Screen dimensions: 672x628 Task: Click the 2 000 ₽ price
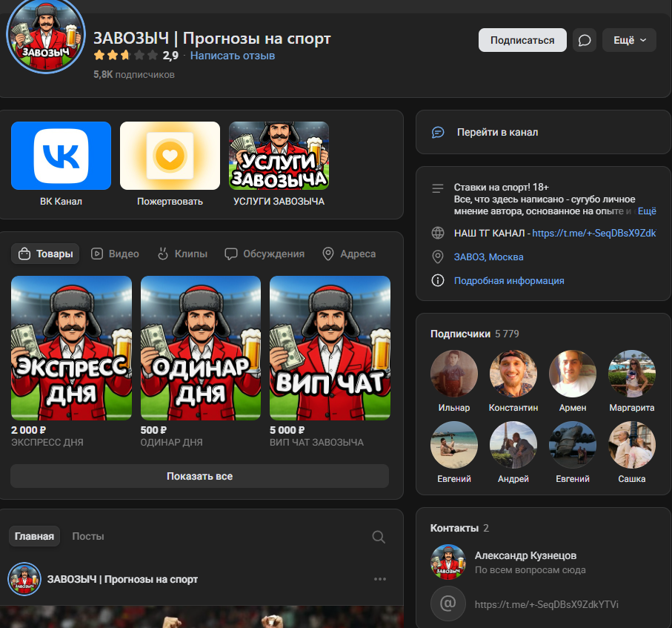pyautogui.click(x=28, y=430)
